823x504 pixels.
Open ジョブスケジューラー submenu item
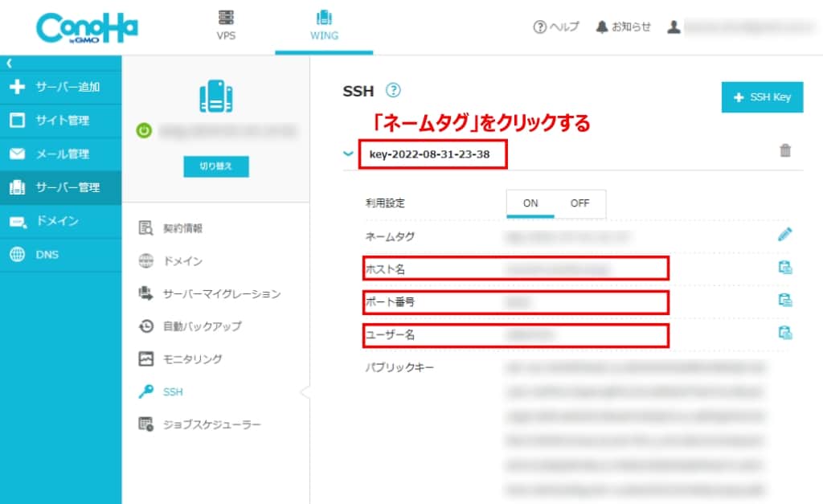click(200, 424)
